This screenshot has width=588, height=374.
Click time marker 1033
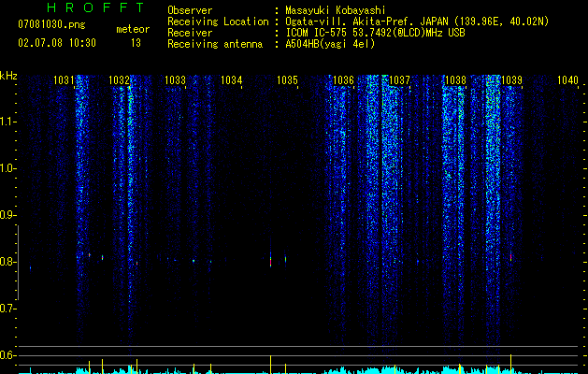coord(175,80)
